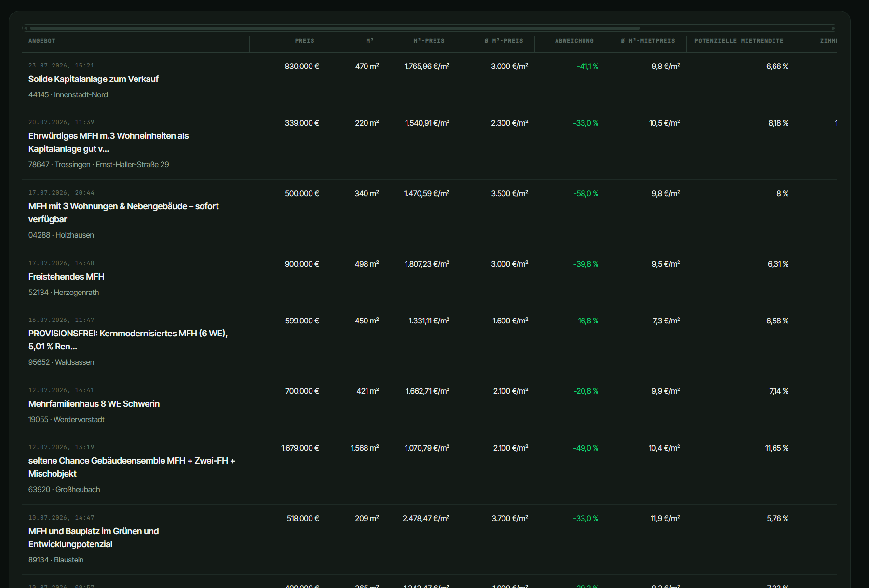Click the horizontal scrollbar's left arrow
The height and width of the screenshot is (588, 869).
click(26, 28)
